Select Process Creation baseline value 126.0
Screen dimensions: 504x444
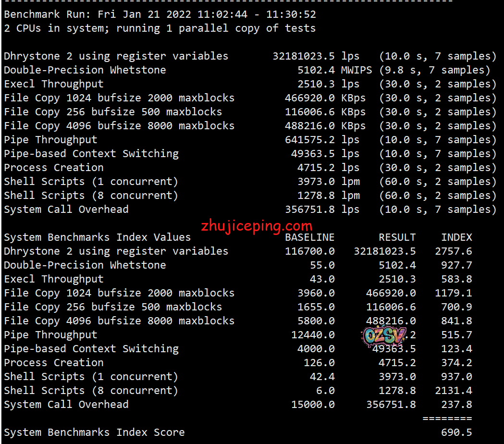[319, 363]
